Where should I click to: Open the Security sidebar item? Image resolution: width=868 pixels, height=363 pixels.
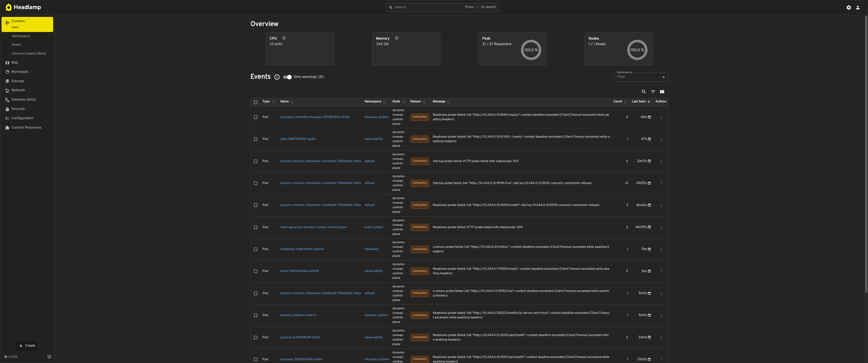(x=27, y=109)
